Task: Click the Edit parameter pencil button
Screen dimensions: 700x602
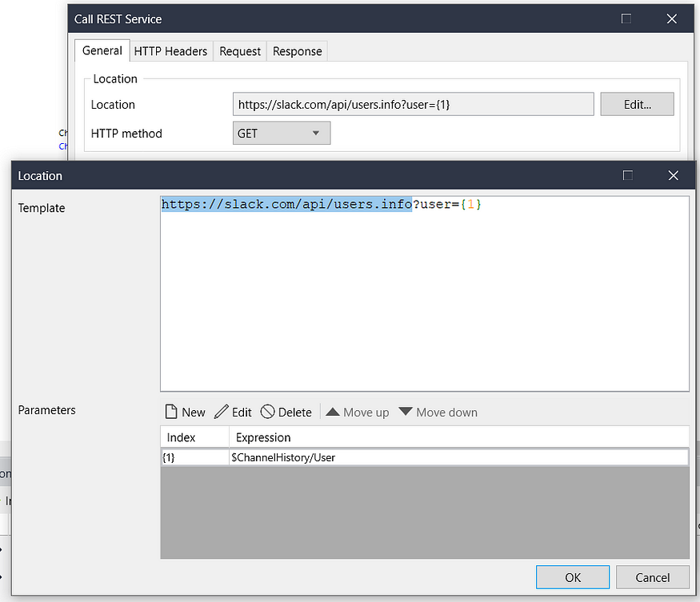Action: [233, 412]
